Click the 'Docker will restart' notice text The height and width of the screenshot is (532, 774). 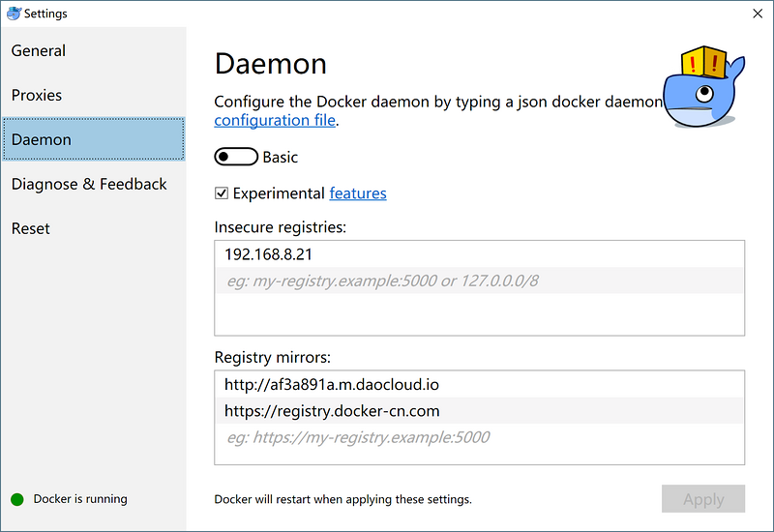point(343,499)
